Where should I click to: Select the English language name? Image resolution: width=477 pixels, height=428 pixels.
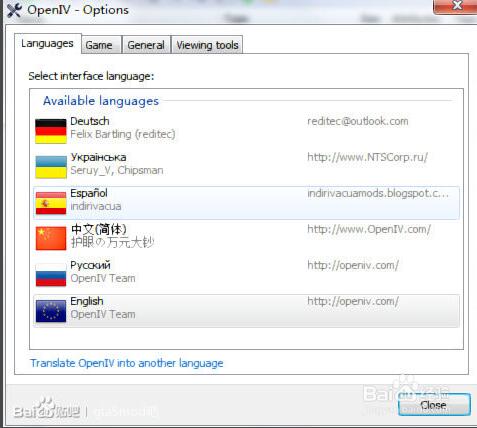pyautogui.click(x=87, y=301)
